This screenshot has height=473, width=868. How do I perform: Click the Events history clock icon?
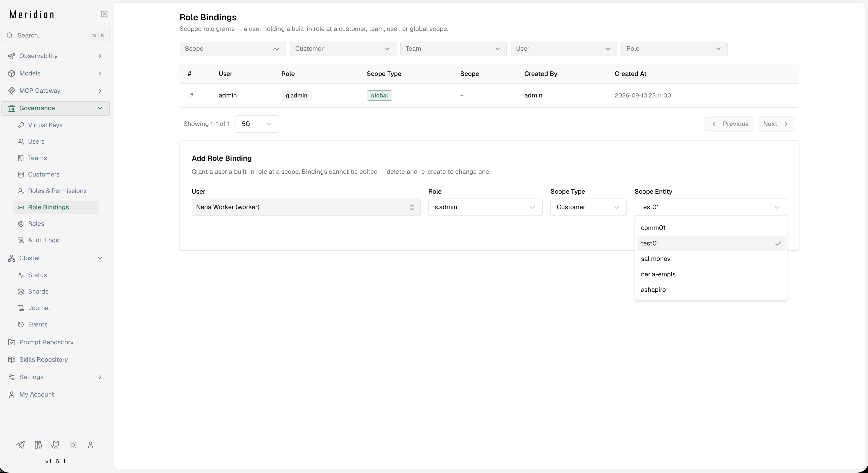(21, 325)
